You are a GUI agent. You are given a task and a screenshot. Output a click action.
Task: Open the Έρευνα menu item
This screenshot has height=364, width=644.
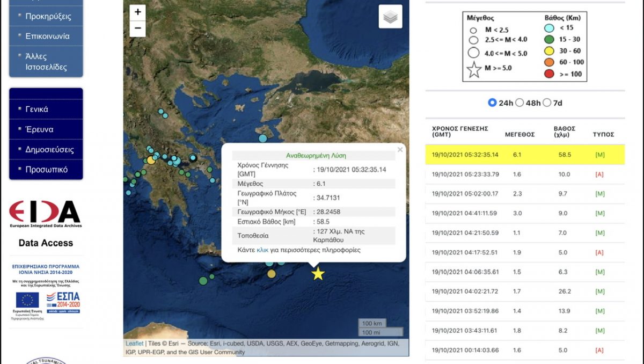tap(39, 129)
